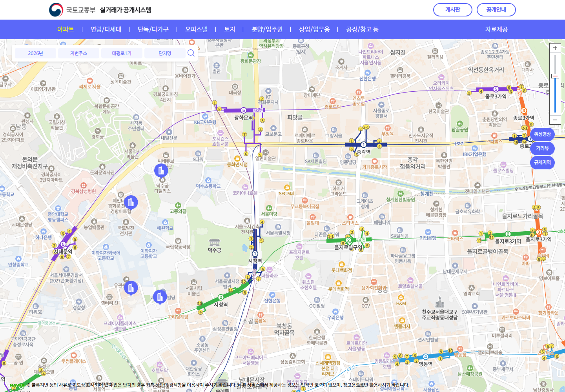Click the 서울마당 park icon
The height and width of the screenshot is (392, 565).
(x=269, y=208)
